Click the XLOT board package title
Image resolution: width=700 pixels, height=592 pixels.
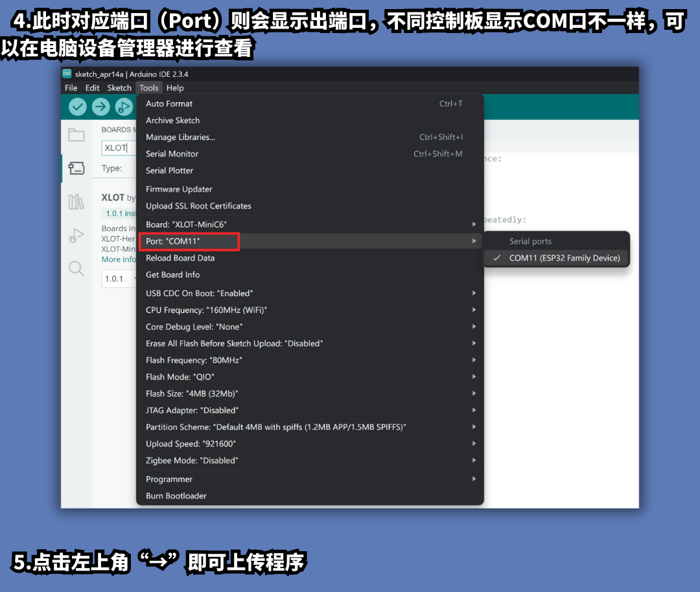click(113, 197)
